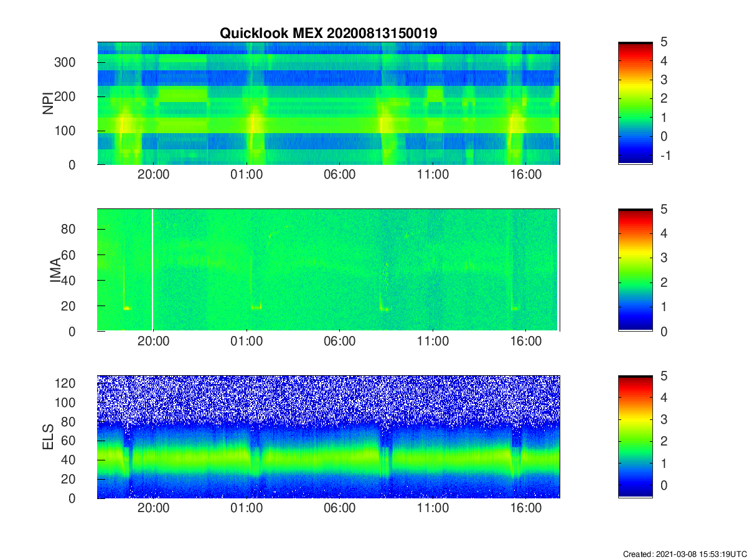Click '01:00' under the ELS plot
Viewport: 747px width, 560px height.
[247, 508]
